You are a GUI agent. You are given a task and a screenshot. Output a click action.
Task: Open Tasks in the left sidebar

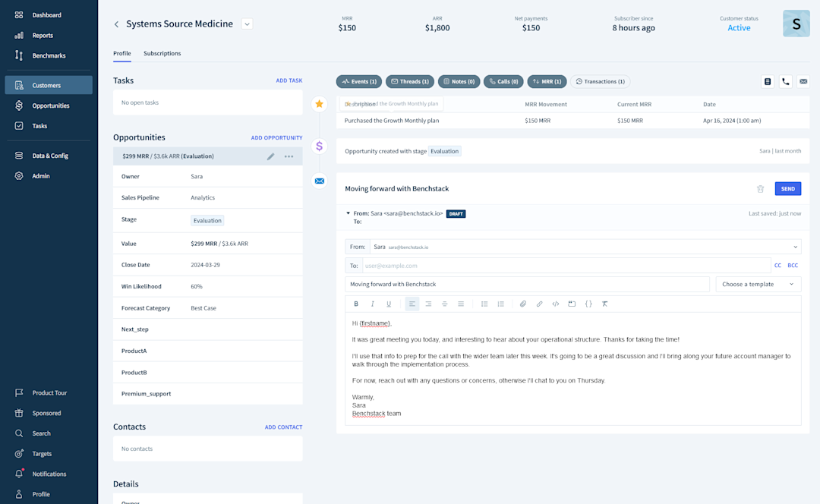39,126
